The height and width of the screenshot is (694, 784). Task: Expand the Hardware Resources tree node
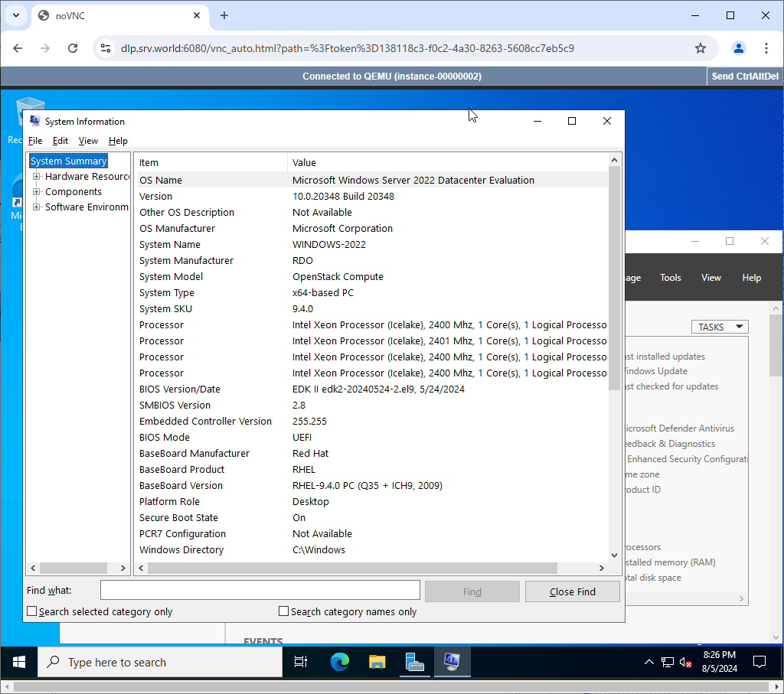point(36,177)
